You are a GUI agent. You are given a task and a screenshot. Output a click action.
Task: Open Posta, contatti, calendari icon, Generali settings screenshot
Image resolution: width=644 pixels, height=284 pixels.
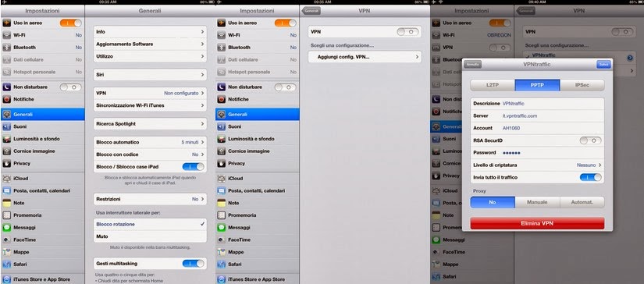[x=6, y=191]
